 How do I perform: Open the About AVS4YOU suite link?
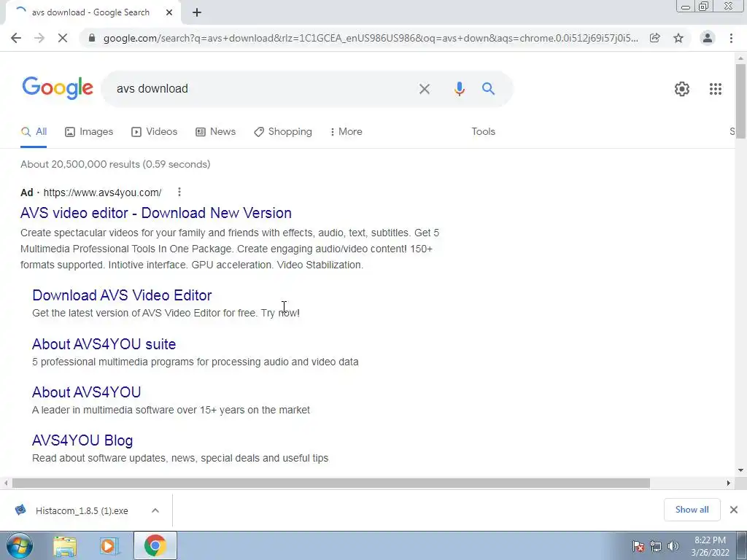click(x=104, y=344)
